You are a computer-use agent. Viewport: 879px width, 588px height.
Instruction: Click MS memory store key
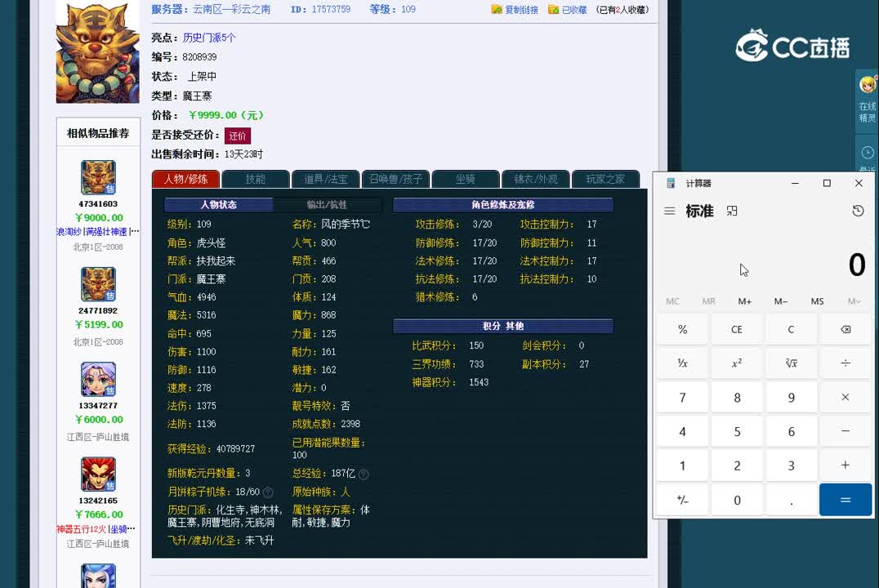[x=818, y=301]
